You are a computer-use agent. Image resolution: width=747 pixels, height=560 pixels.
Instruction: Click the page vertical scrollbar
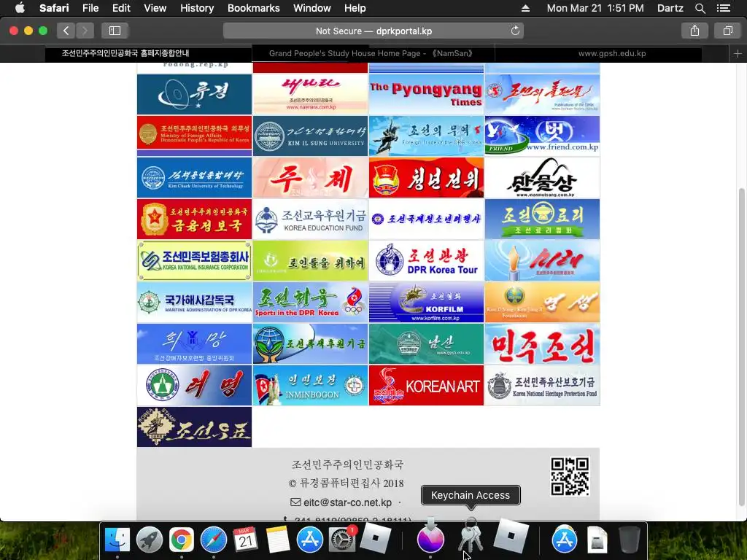pos(742,348)
